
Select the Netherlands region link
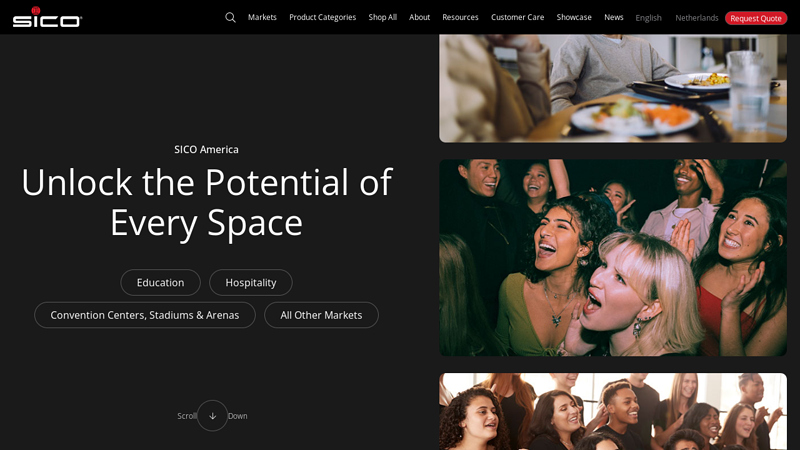[696, 18]
